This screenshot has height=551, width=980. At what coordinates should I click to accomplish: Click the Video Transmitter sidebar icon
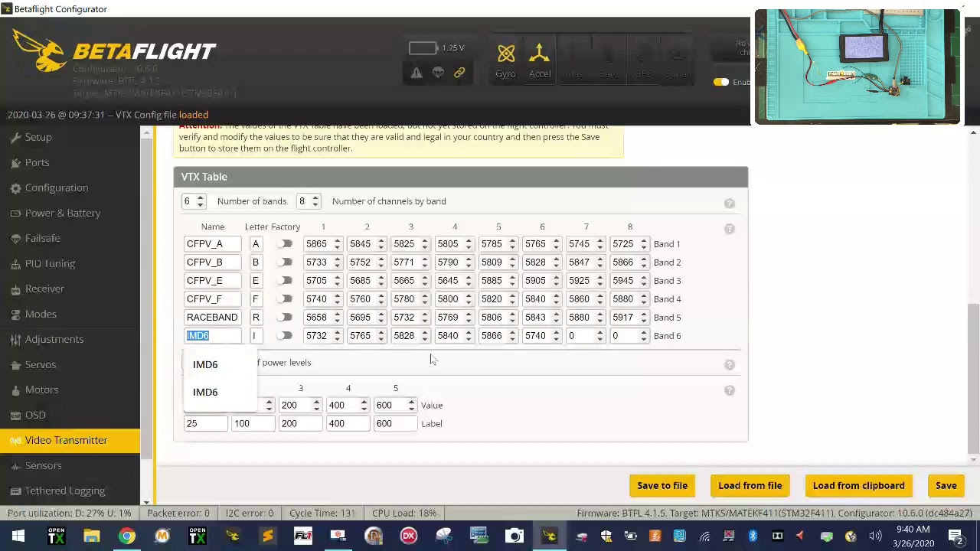(16, 441)
